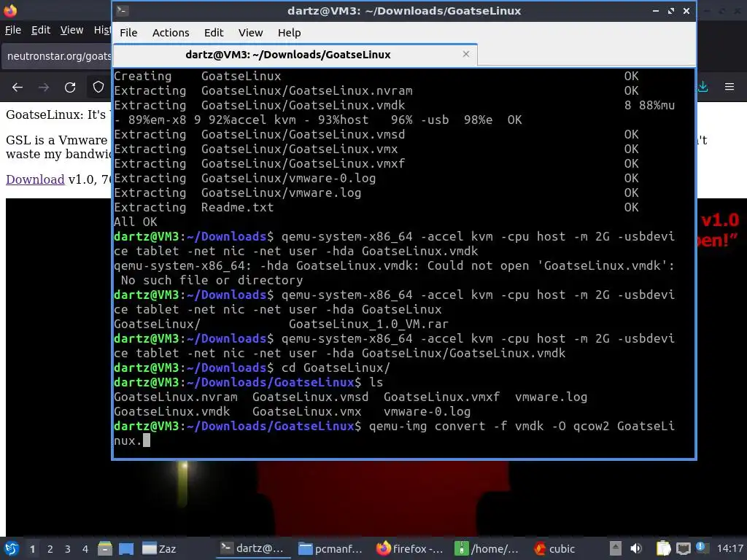
Task: Open Firefox's File menu
Action: (x=13, y=30)
